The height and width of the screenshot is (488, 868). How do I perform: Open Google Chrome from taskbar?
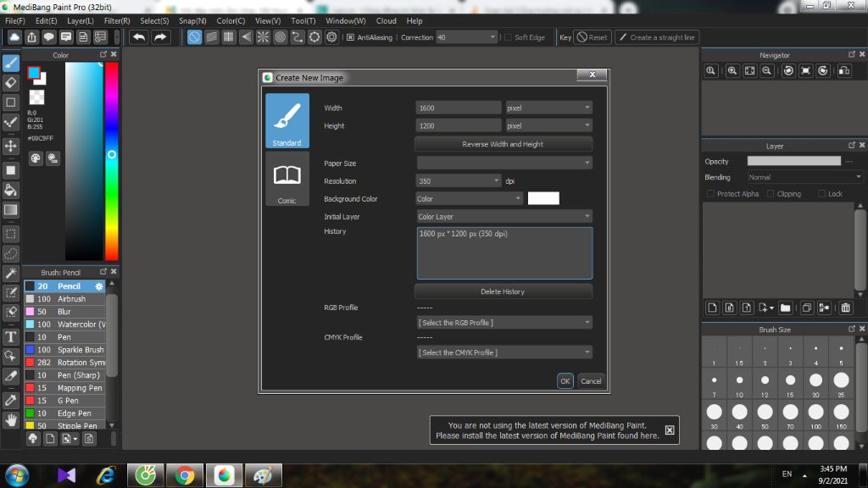pyautogui.click(x=185, y=475)
